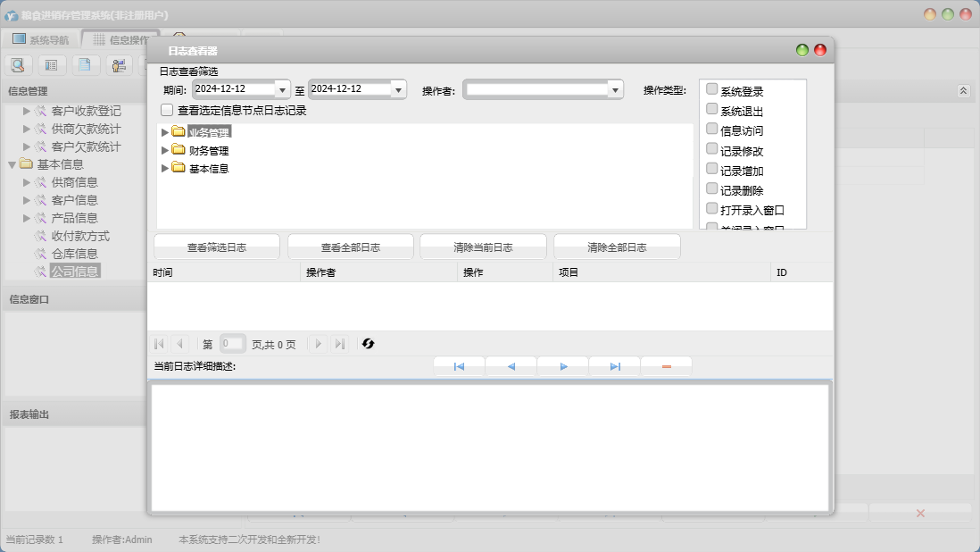Refresh the log list with the refresh icon
This screenshot has width=980, height=552.
[368, 344]
